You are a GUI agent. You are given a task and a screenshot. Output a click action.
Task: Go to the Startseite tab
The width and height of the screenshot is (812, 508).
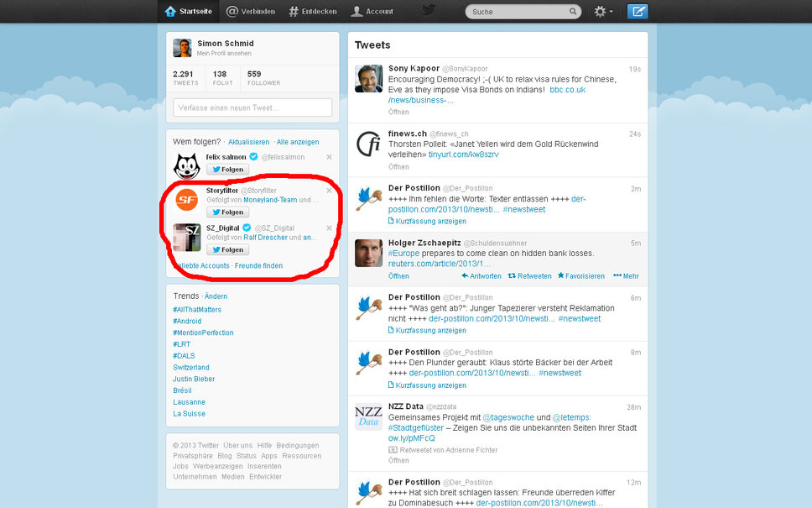[x=189, y=12]
